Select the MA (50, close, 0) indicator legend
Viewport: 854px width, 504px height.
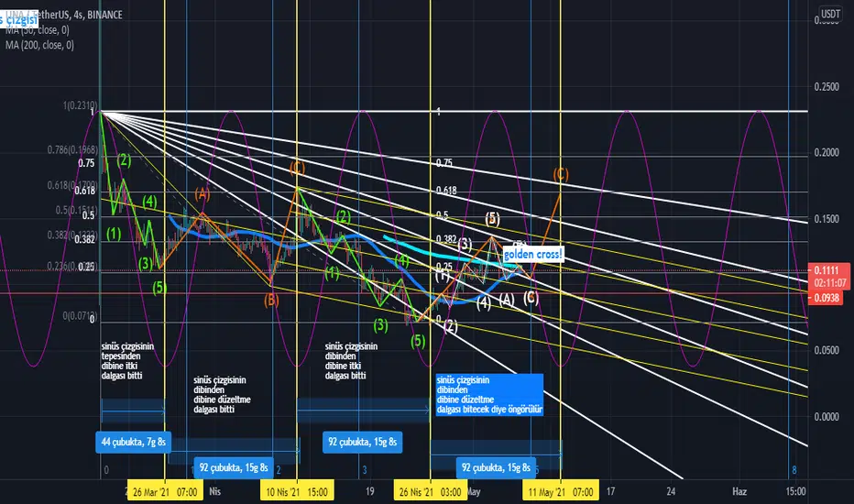point(38,30)
